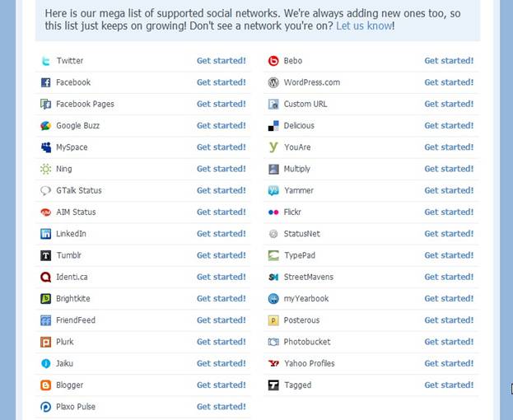
Task: Click the Blogger orange icon
Action: tap(46, 385)
